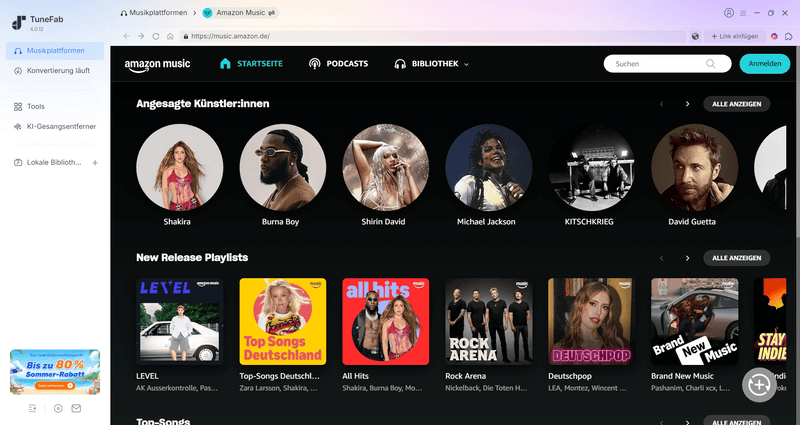
Task: Open KITSCHKRIEG artist picture
Action: coord(592,167)
